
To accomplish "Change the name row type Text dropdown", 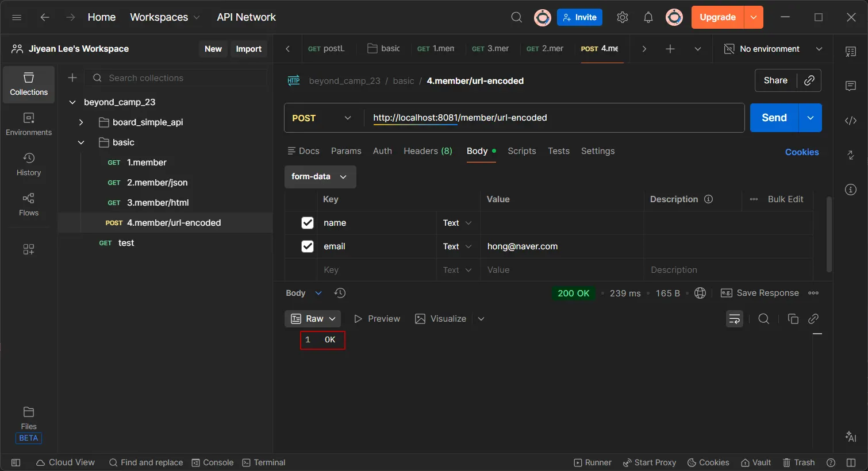I will tap(458, 223).
